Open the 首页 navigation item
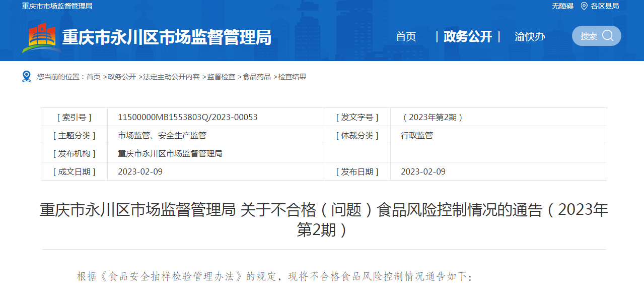644x288 pixels. pos(406,36)
